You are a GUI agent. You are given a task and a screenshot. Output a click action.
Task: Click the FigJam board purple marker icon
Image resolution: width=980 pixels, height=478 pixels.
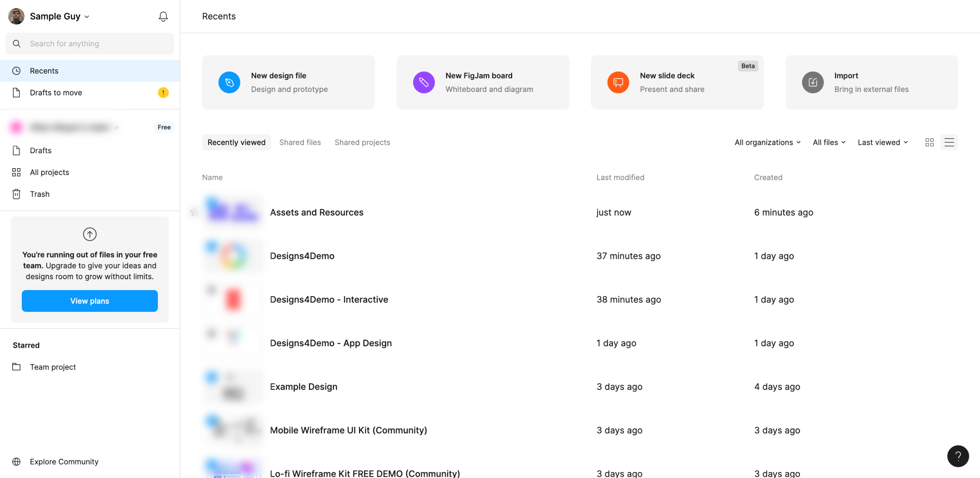(x=424, y=82)
